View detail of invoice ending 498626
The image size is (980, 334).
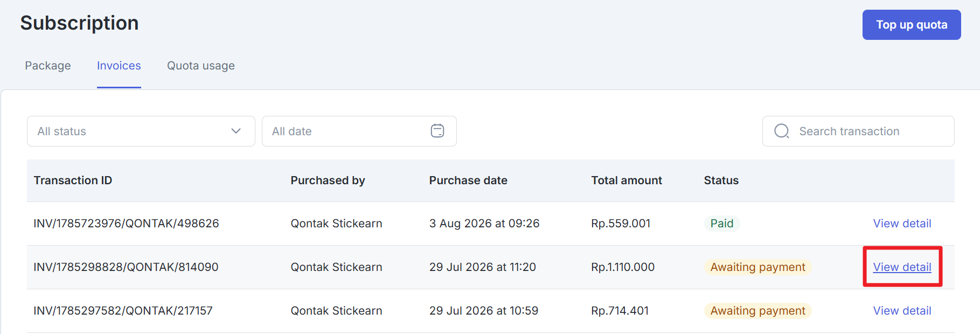click(x=902, y=224)
